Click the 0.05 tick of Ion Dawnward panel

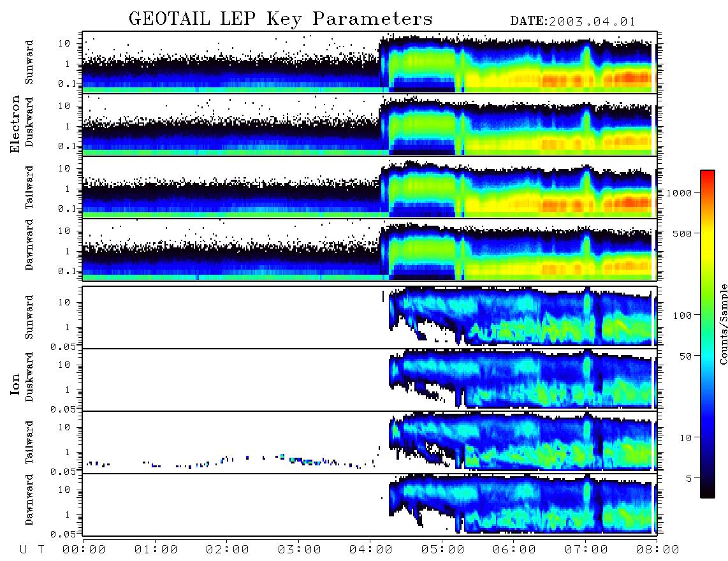click(64, 534)
